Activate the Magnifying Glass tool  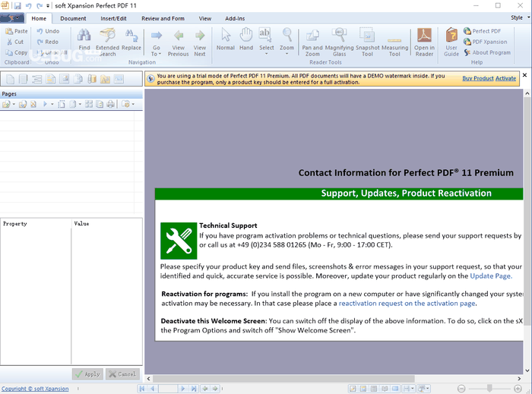[339, 43]
